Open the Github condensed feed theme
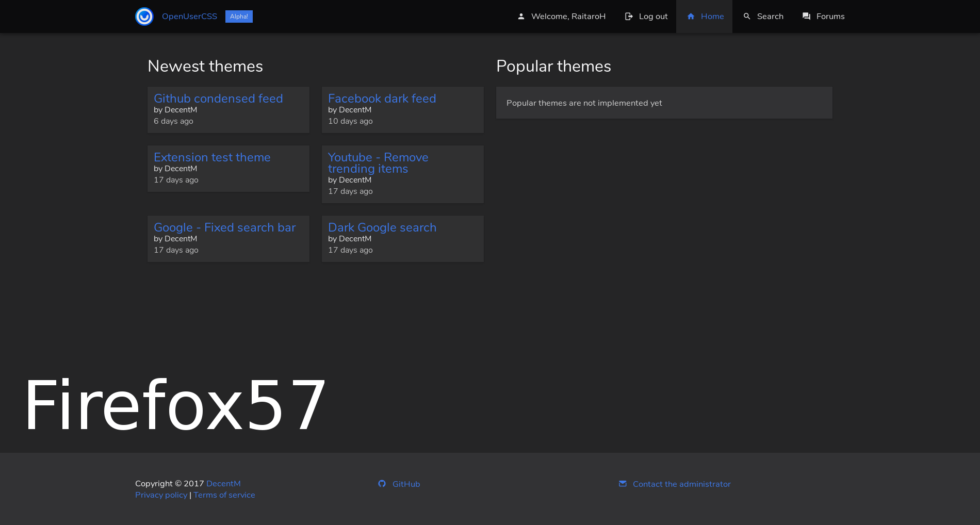This screenshot has height=525, width=980. click(218, 99)
